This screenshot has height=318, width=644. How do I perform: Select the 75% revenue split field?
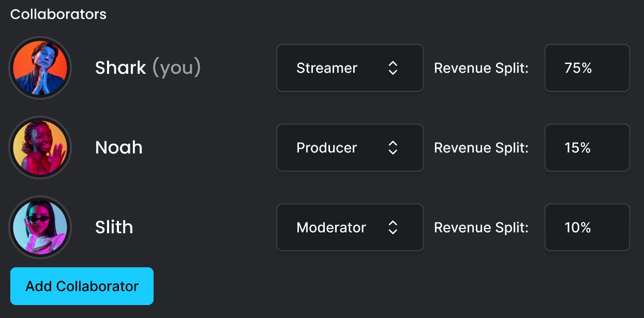click(587, 68)
